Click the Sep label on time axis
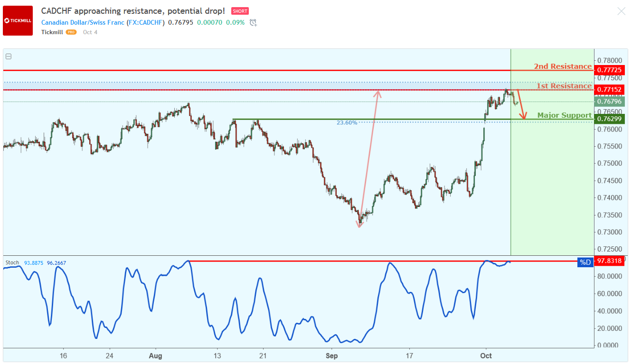The height and width of the screenshot is (364, 632). (x=331, y=355)
